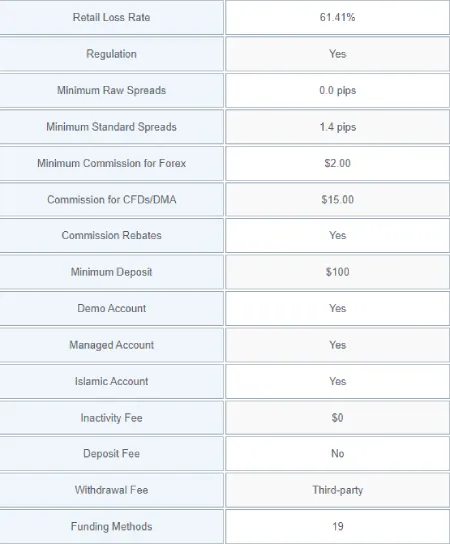Viewport: 450px width, 544px height.
Task: Select the Commission for CFDs/DMA label
Action: point(111,200)
